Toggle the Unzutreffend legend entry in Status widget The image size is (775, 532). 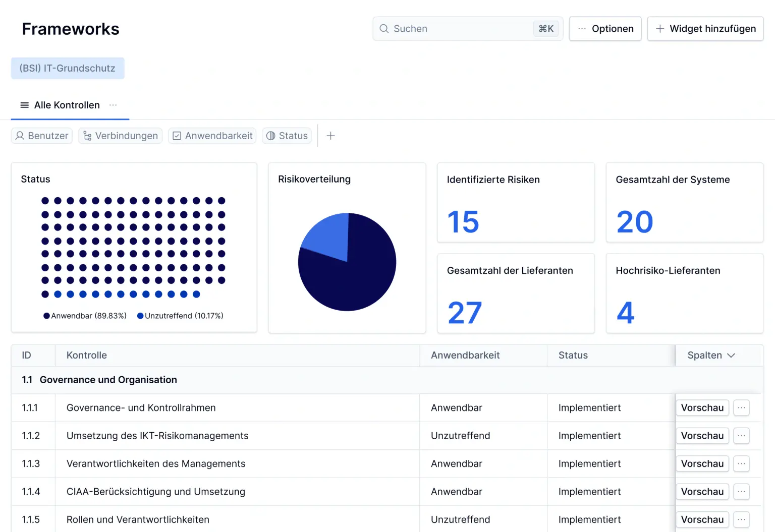pyautogui.click(x=180, y=316)
